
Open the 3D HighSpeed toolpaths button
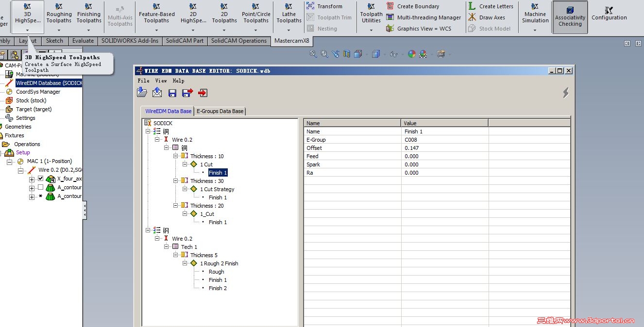pos(28,17)
